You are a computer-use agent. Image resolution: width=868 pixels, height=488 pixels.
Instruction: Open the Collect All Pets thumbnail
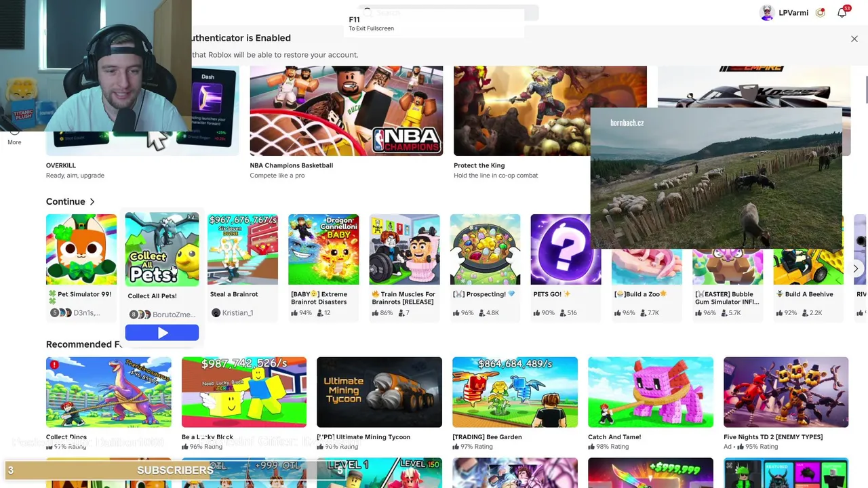(162, 249)
